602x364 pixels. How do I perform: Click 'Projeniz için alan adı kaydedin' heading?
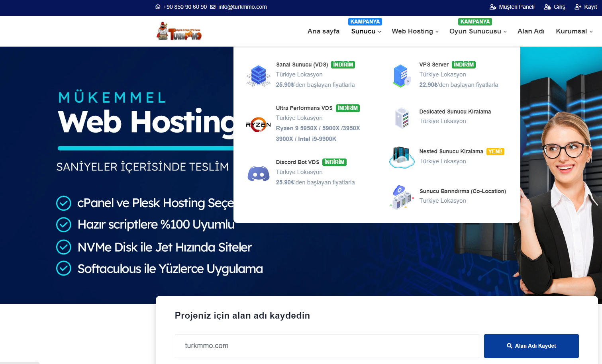(x=242, y=315)
